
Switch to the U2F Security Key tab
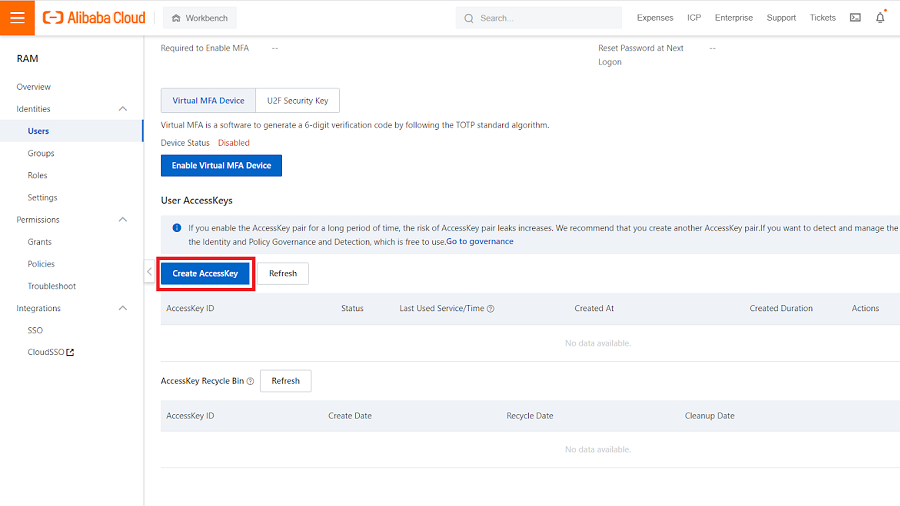pos(297,101)
